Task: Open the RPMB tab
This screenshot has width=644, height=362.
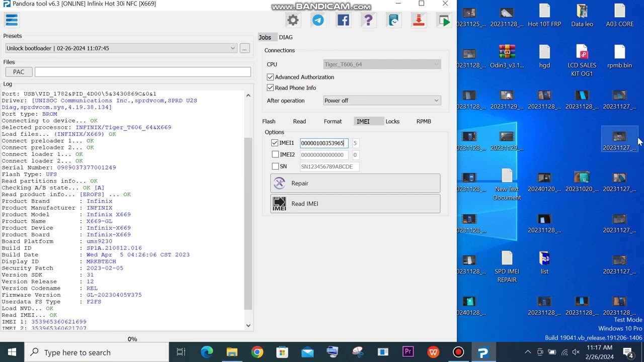Action: pos(424,121)
